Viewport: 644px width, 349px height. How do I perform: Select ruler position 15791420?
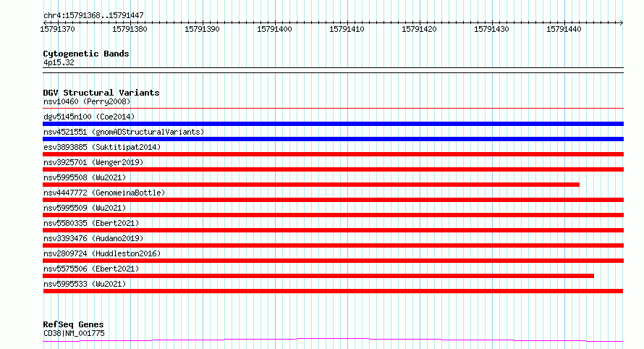tap(419, 29)
